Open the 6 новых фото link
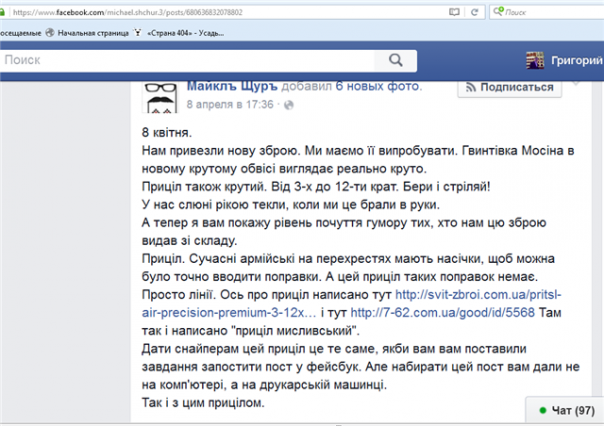This screenshot has width=604, height=426. point(377,86)
